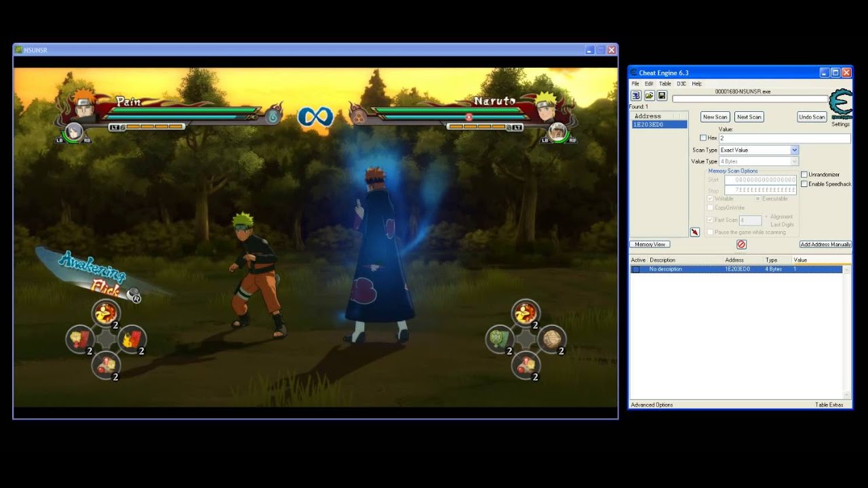Click the infinity timer symbol in the game
This screenshot has height=488, width=868.
tap(315, 117)
